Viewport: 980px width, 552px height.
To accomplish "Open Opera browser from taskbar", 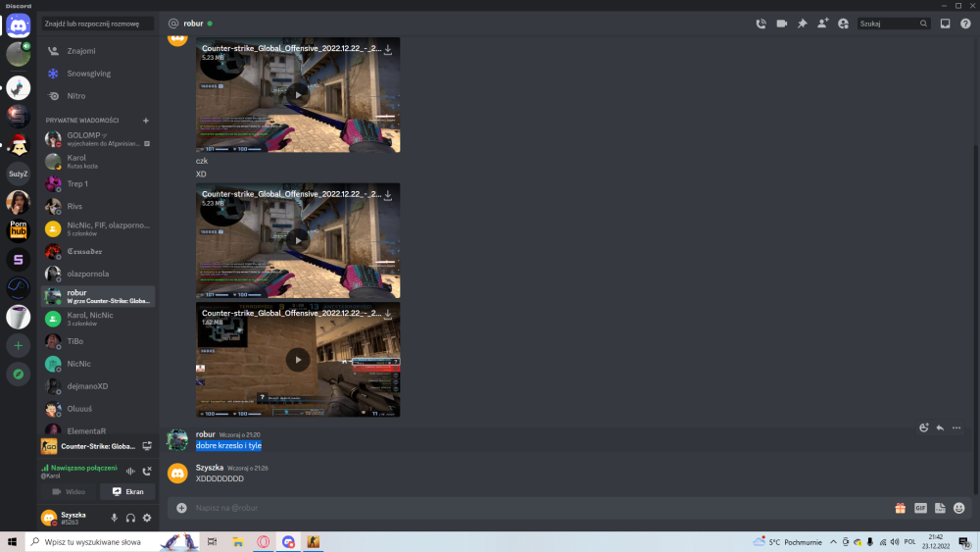I will [x=263, y=542].
